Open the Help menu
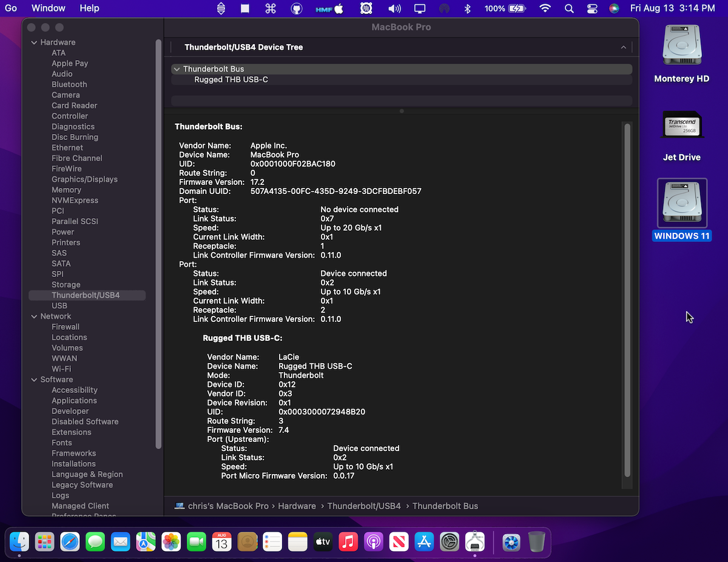The width and height of the screenshot is (728, 562). coord(89,8)
